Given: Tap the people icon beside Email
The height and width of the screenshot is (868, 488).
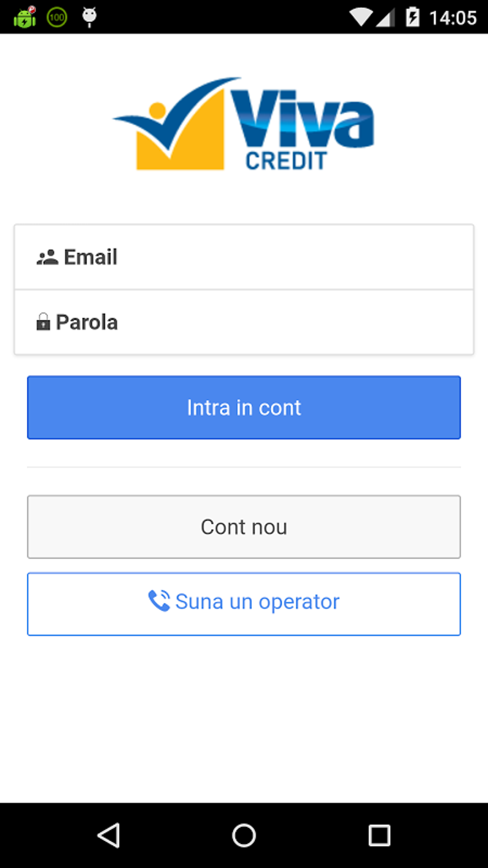Looking at the screenshot, I should (47, 258).
